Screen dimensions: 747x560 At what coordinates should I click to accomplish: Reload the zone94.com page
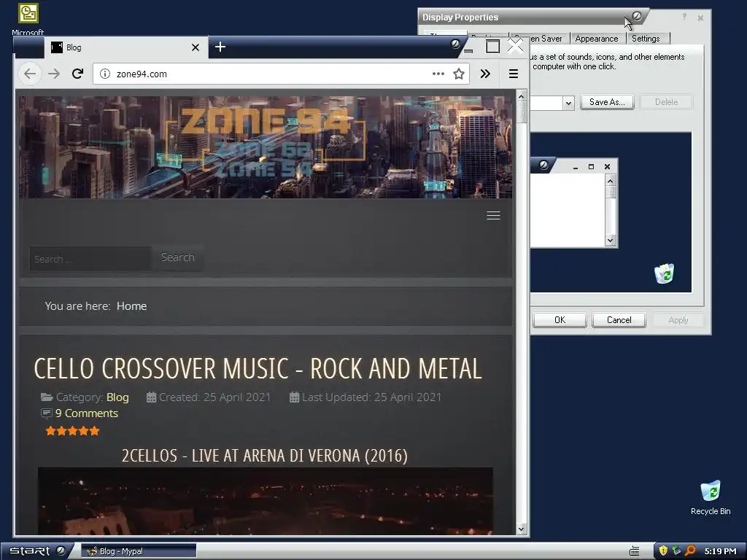click(x=77, y=74)
